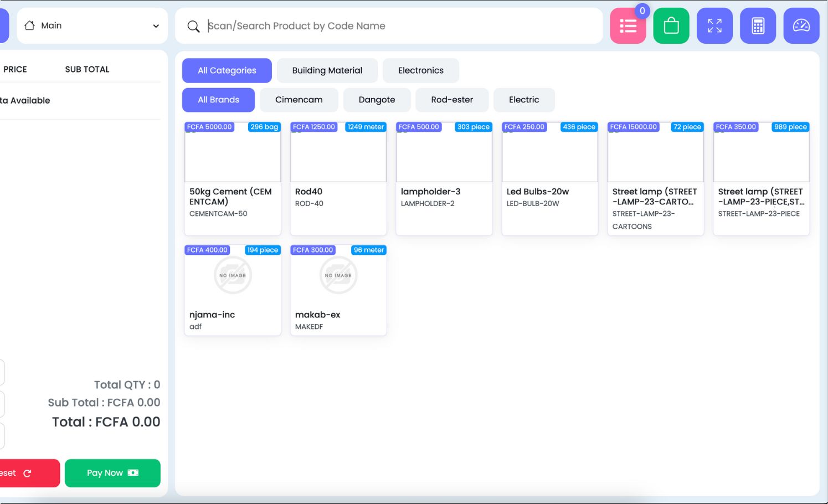Select the All Brands filter

tap(218, 100)
